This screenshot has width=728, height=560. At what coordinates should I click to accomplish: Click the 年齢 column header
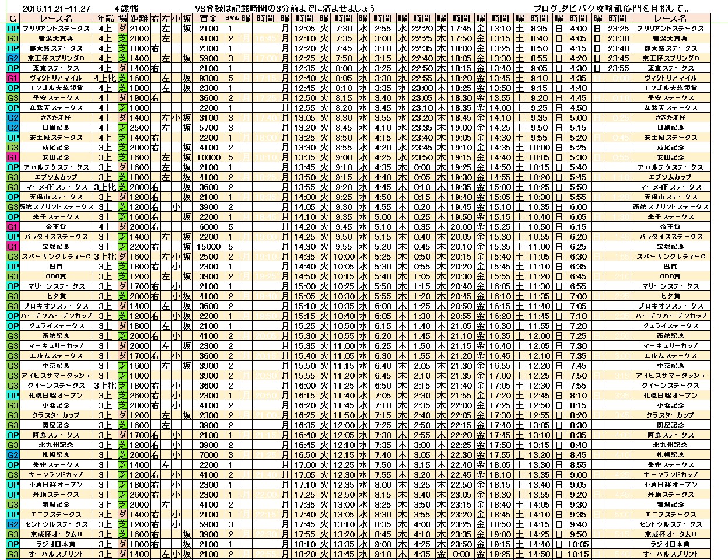(104, 18)
